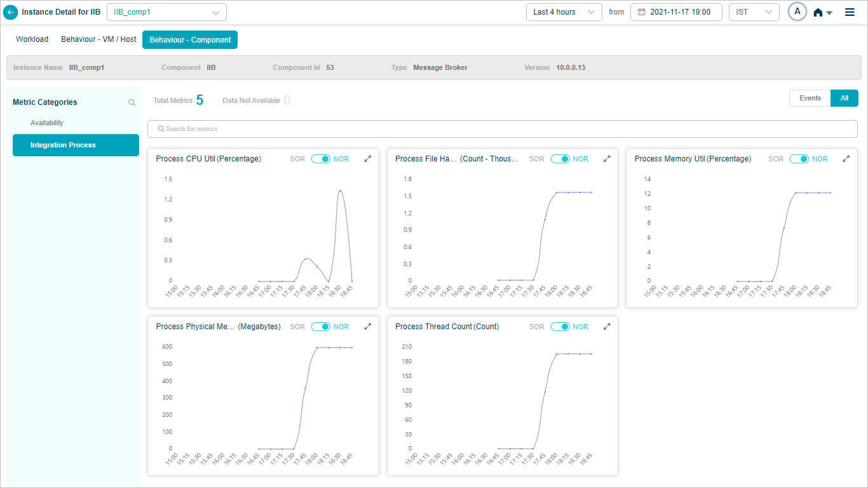Expand the Process Thread Count chart
The image size is (868, 488).
607,327
